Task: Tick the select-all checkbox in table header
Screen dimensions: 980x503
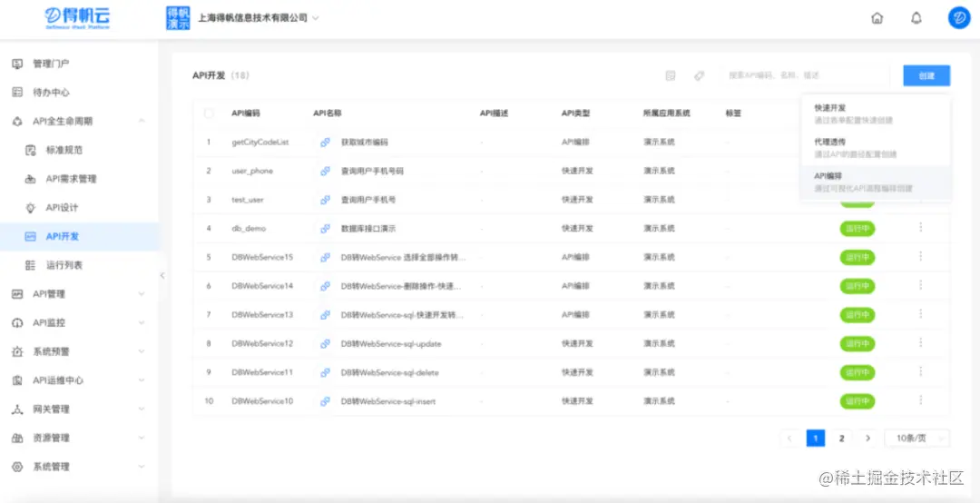Action: [209, 113]
